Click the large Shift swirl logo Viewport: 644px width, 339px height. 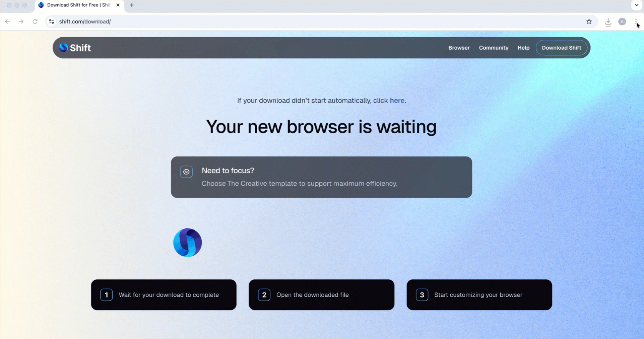[188, 243]
